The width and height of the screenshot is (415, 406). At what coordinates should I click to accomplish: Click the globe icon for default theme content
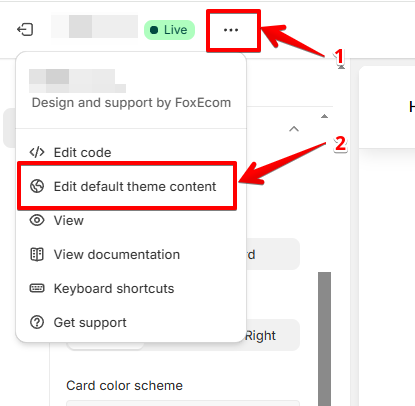pos(37,186)
